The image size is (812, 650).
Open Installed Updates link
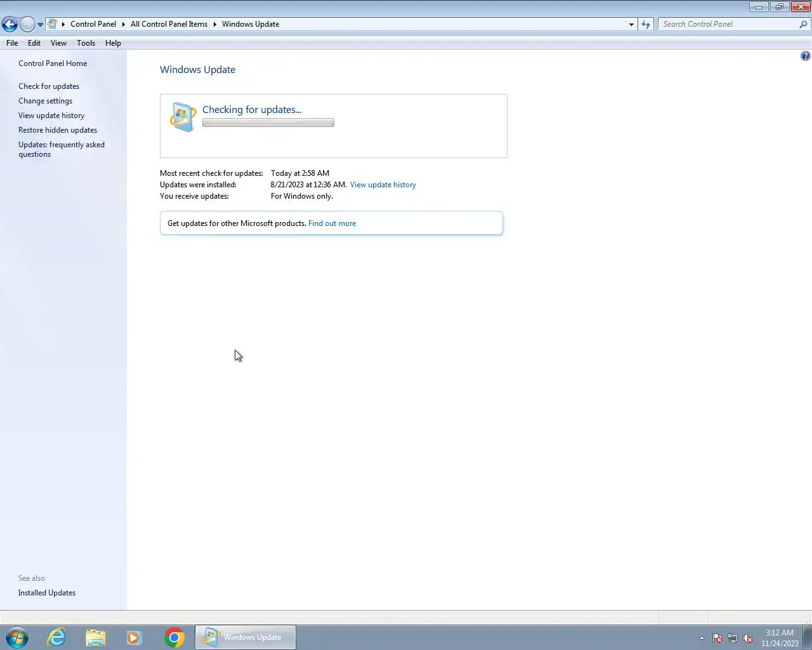click(x=47, y=593)
